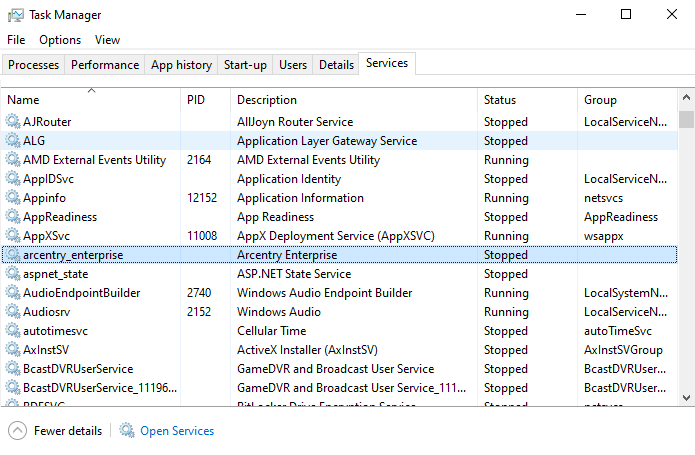The width and height of the screenshot is (695, 455).
Task: Select the Services tab
Action: pos(387,63)
